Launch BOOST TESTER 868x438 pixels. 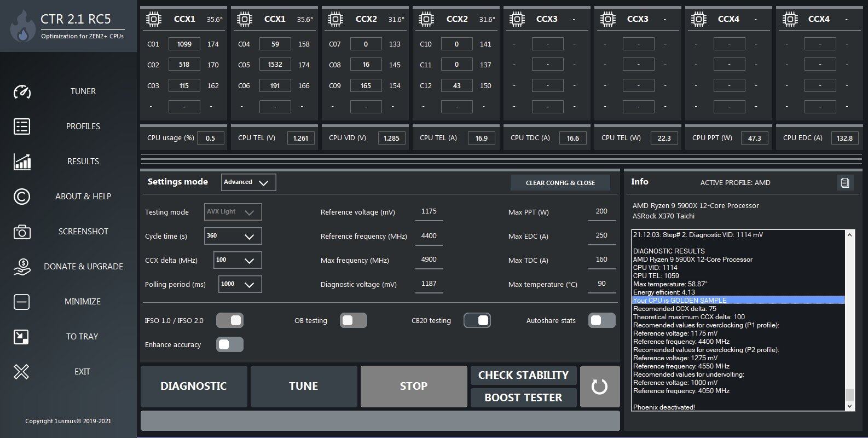(x=523, y=397)
